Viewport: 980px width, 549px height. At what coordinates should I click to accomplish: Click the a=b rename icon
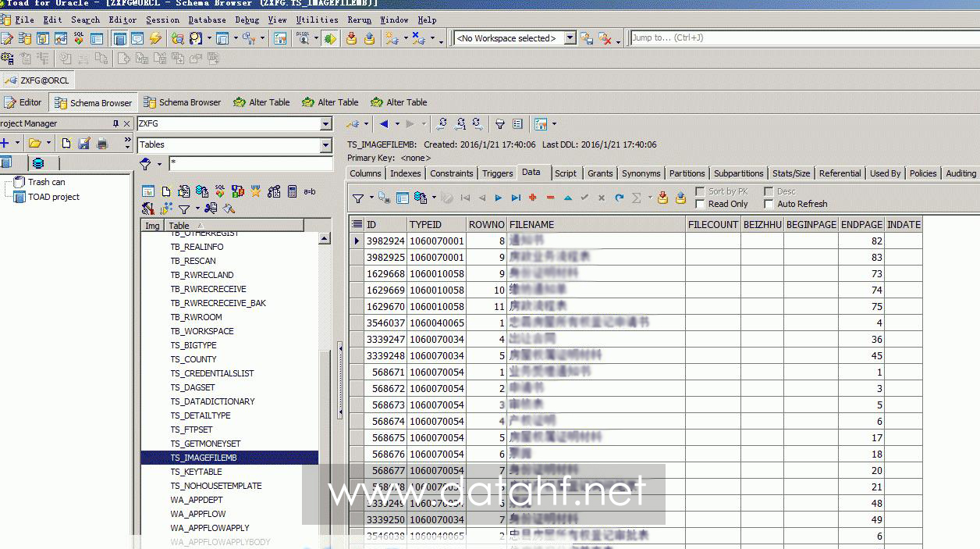(x=310, y=191)
